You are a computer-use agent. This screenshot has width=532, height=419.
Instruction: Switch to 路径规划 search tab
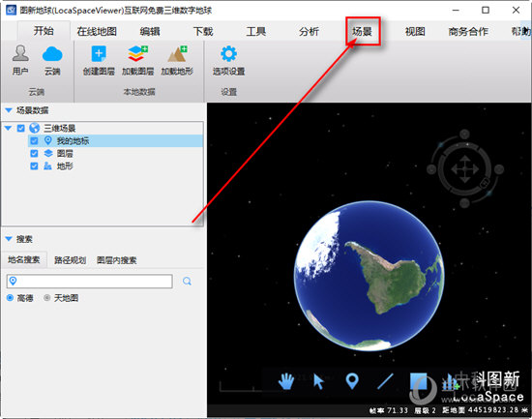[x=70, y=260]
